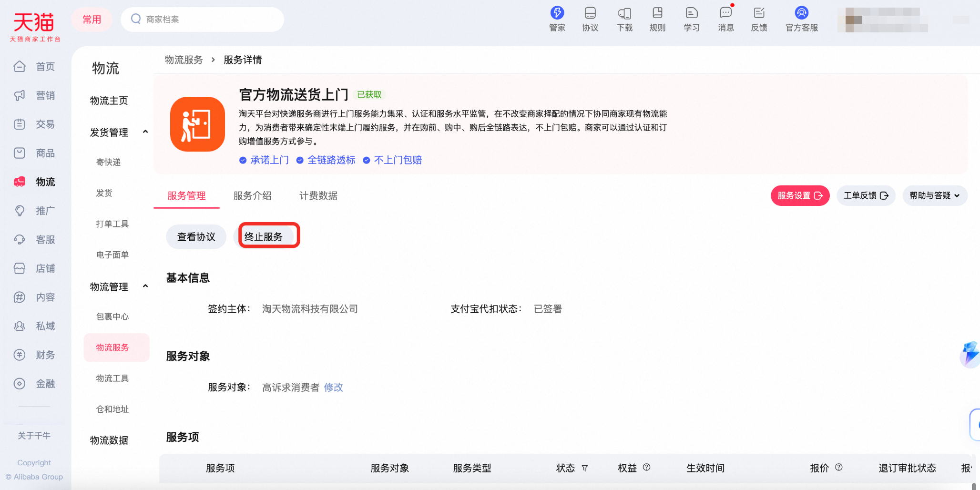
Task: Open the 学习 learning icon
Action: point(692,19)
